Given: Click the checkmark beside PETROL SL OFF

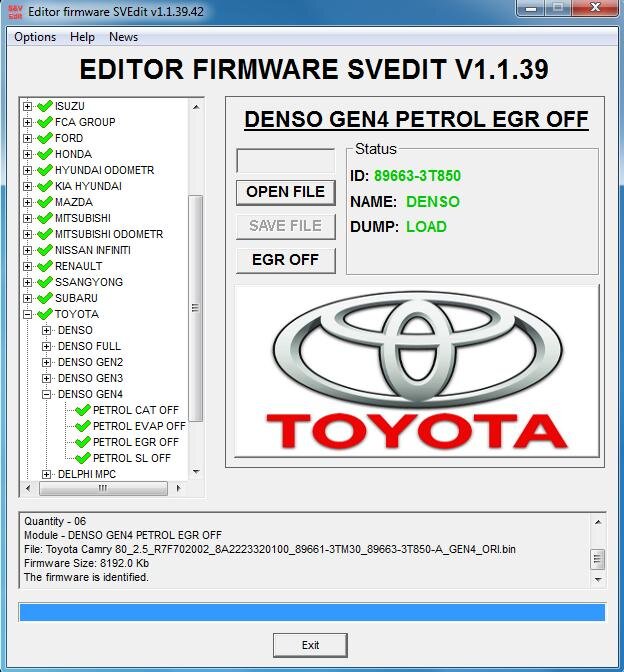Looking at the screenshot, I should (83, 458).
